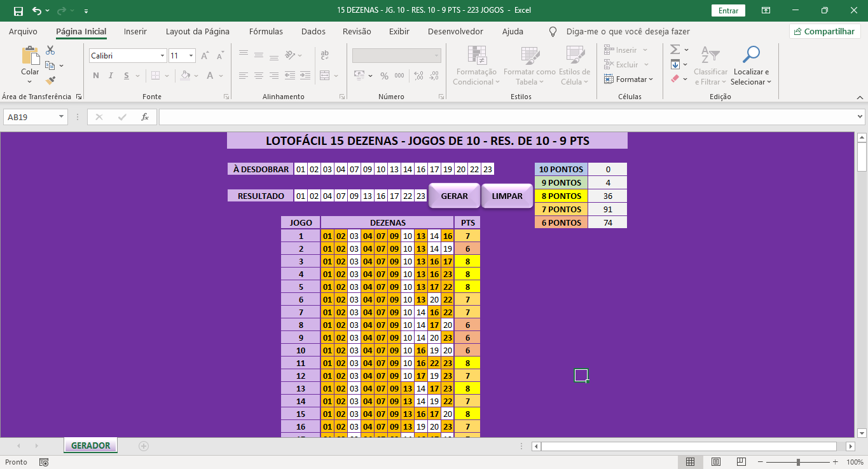This screenshot has width=868, height=469.
Task: Click the Clear eraser icon
Action: point(675,79)
